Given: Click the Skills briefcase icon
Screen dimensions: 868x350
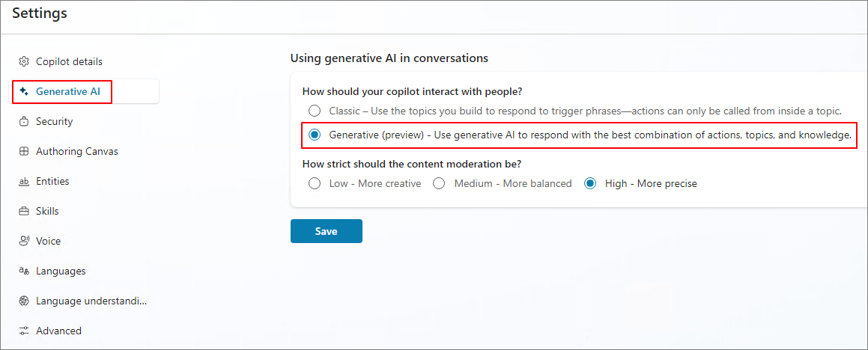Looking at the screenshot, I should pos(24,211).
